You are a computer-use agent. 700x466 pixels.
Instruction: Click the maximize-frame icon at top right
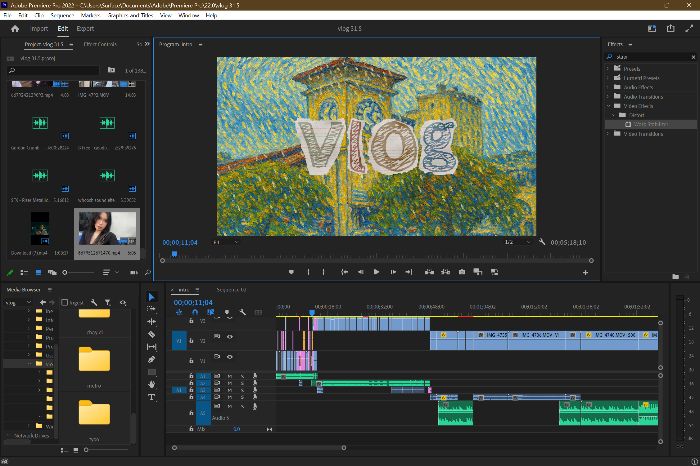pyautogui.click(x=689, y=29)
